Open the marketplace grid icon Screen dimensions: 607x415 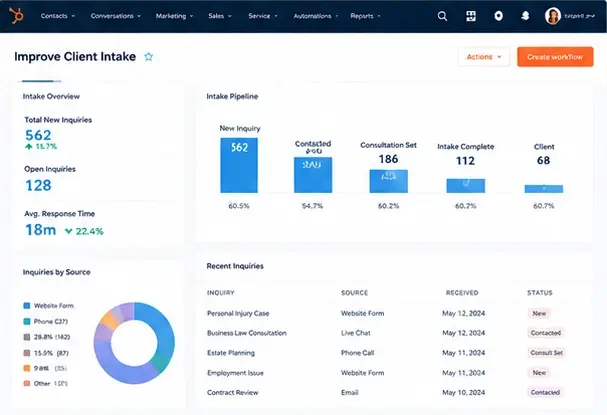coord(471,16)
